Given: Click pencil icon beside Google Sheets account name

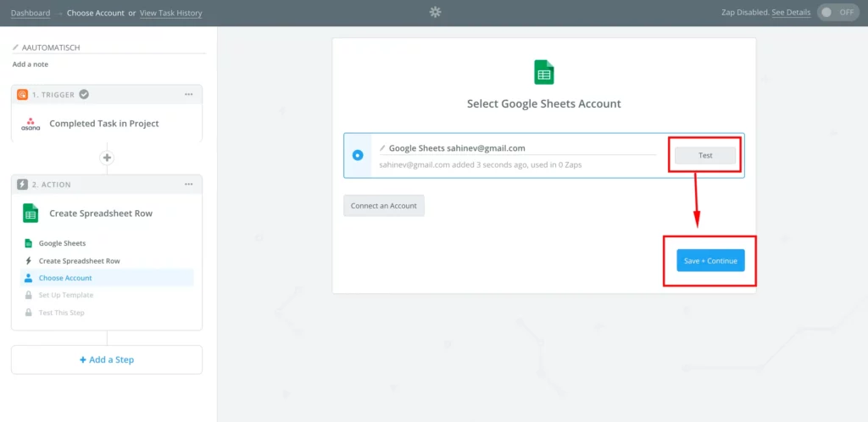Looking at the screenshot, I should 382,148.
